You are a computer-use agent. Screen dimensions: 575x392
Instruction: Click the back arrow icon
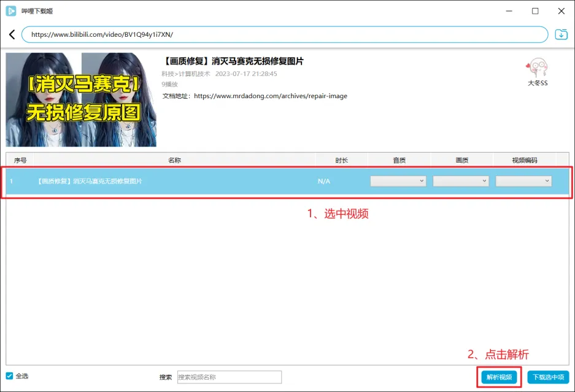(12, 34)
